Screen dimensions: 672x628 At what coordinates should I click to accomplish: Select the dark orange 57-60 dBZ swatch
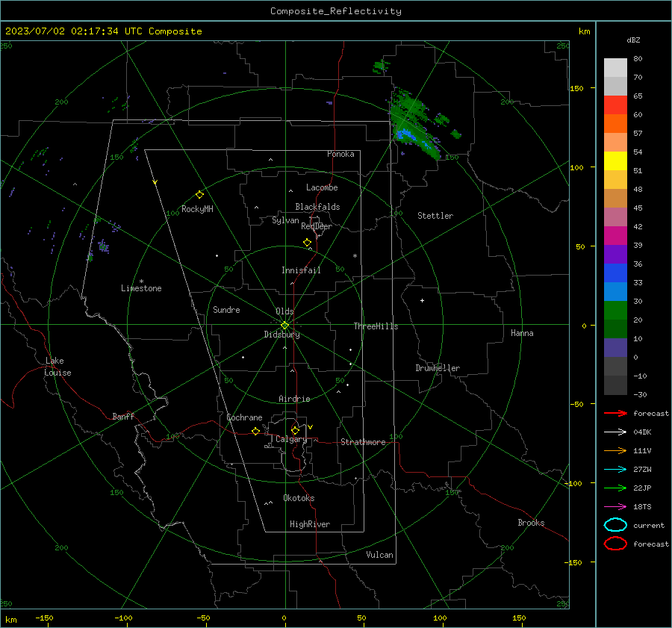615,124
